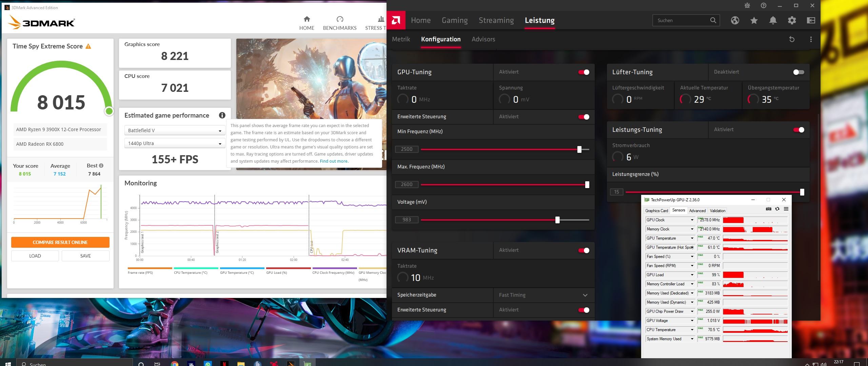This screenshot has width=868, height=366.
Task: Switch to Streaming tab in Radeon Software
Action: click(496, 20)
